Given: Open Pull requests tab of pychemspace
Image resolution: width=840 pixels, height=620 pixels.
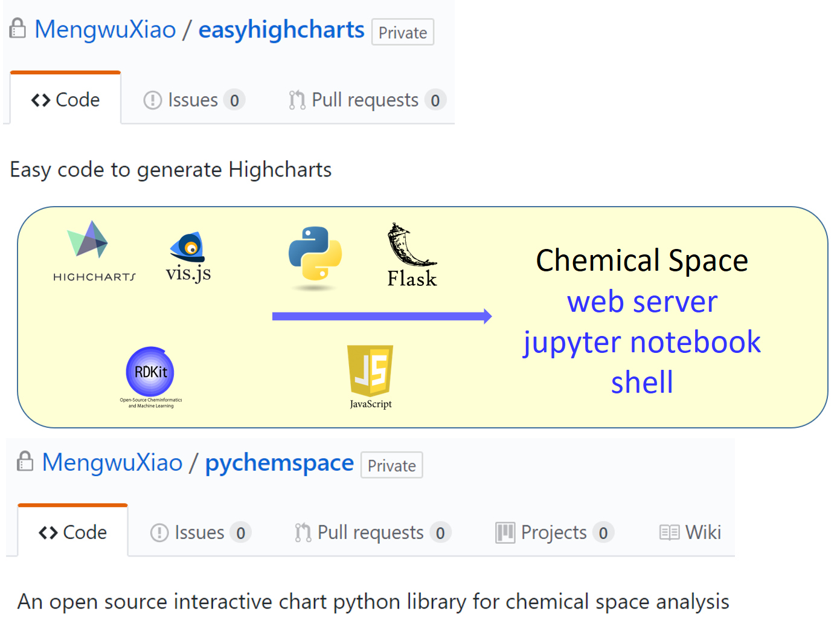Looking at the screenshot, I should [x=370, y=532].
